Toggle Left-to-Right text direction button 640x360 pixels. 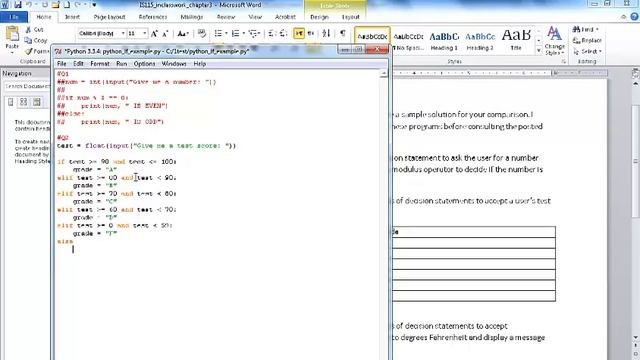tap(299, 33)
